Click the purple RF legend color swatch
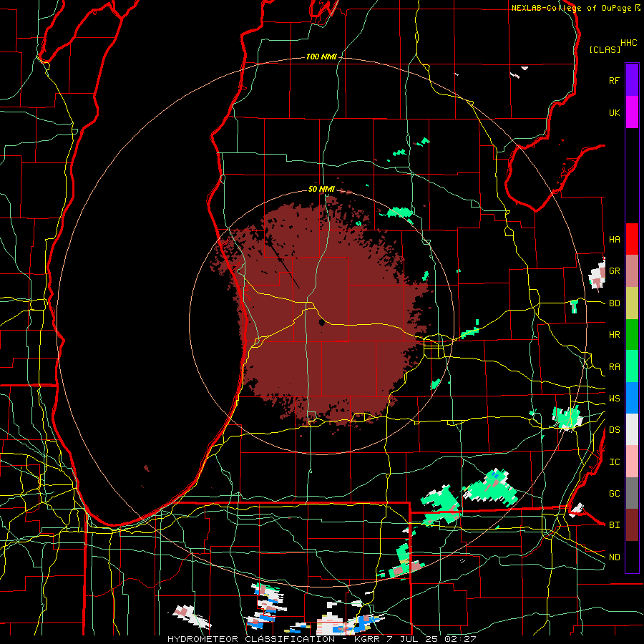 [x=632, y=80]
